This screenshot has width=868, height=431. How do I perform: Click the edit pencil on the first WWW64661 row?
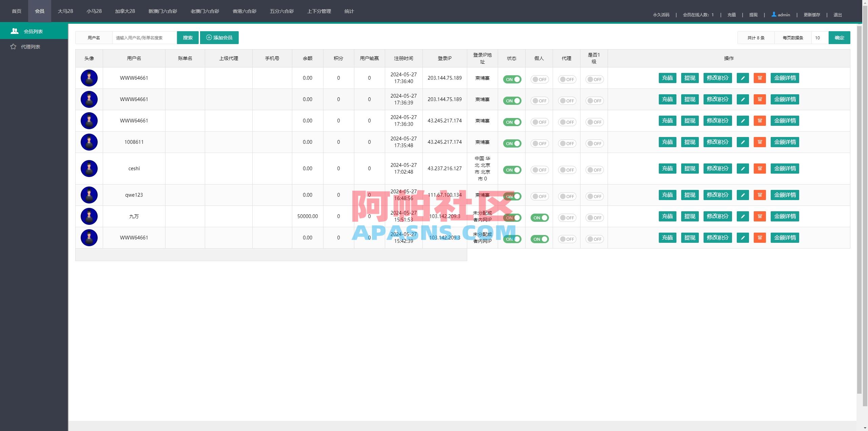pos(743,78)
